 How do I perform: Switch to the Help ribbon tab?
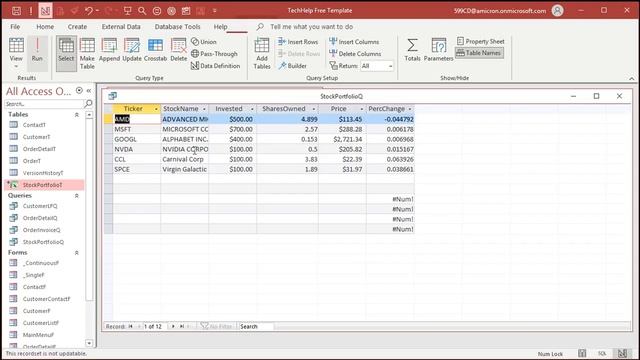pos(220,27)
